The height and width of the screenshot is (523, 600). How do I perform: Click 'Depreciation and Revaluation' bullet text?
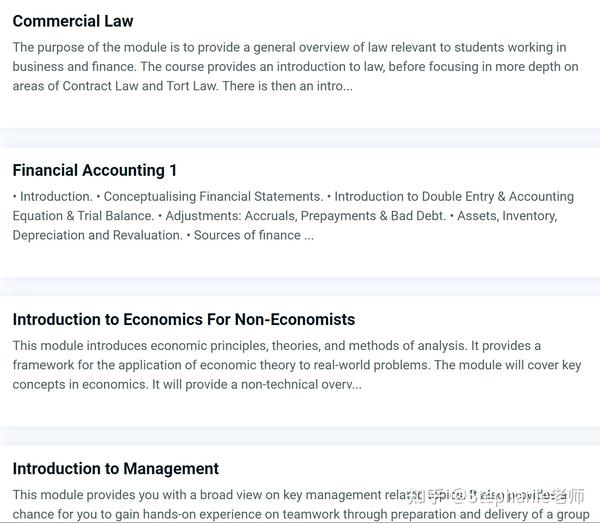tap(98, 235)
